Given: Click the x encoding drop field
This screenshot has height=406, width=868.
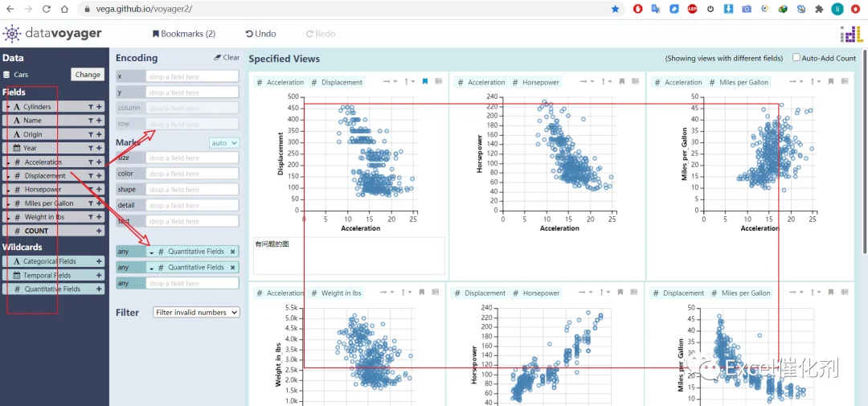Looking at the screenshot, I should pyautogui.click(x=192, y=76).
